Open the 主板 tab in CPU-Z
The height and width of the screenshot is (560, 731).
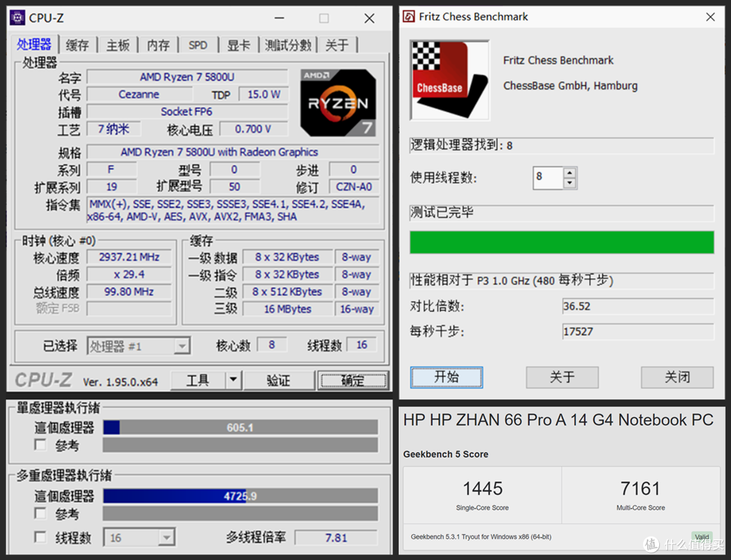point(118,45)
